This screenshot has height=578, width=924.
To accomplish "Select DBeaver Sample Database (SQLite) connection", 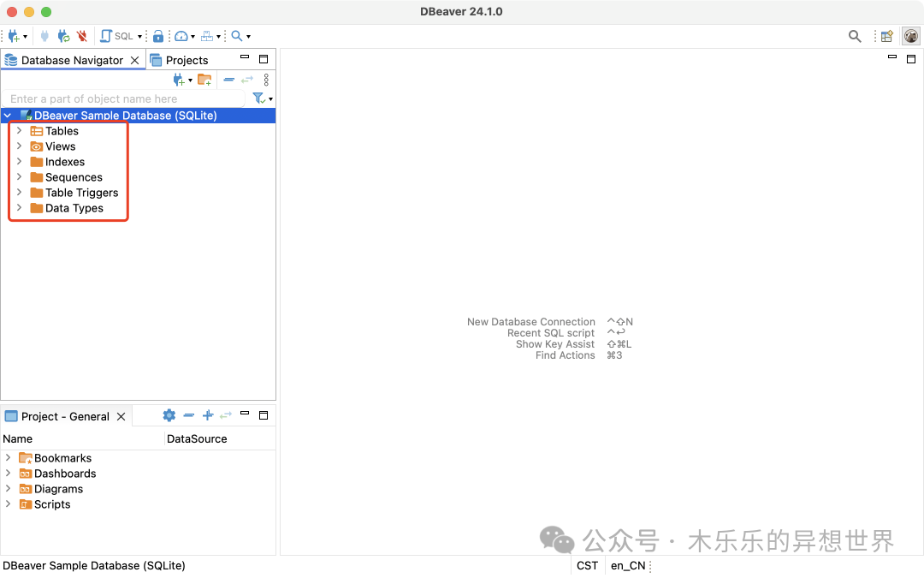I will pos(125,116).
